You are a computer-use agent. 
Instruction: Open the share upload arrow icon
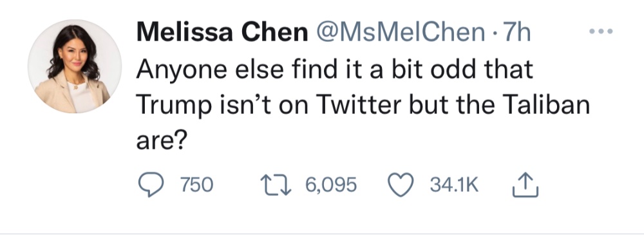pos(526,184)
